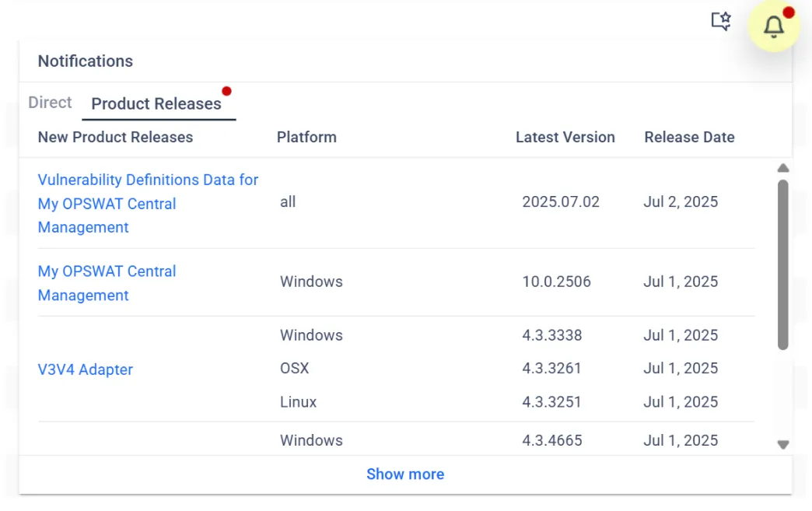
Task: Click the 2025.07.02 version entry
Action: [x=561, y=201]
